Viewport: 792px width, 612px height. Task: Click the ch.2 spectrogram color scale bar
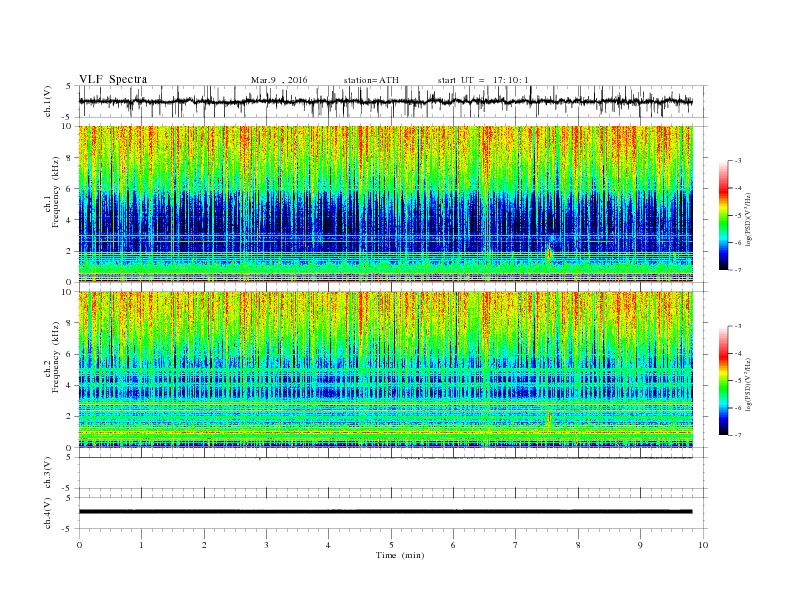tap(724, 380)
